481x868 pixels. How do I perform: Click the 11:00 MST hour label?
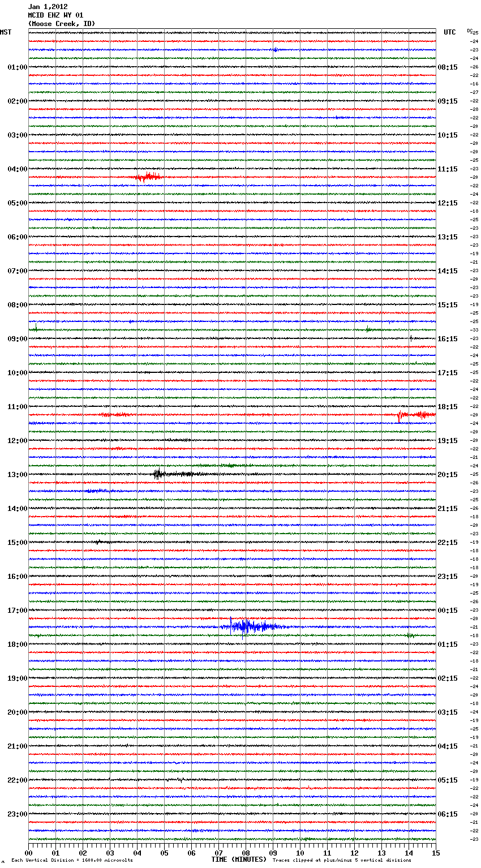click(18, 407)
